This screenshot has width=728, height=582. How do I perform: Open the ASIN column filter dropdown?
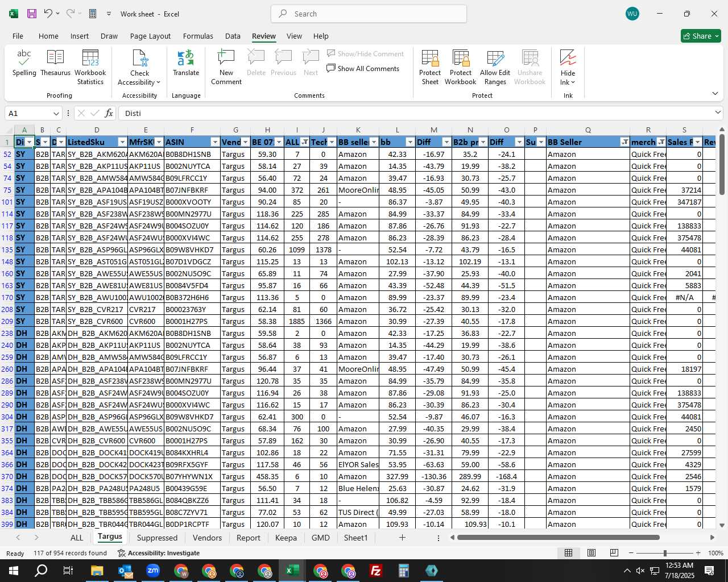coord(215,142)
